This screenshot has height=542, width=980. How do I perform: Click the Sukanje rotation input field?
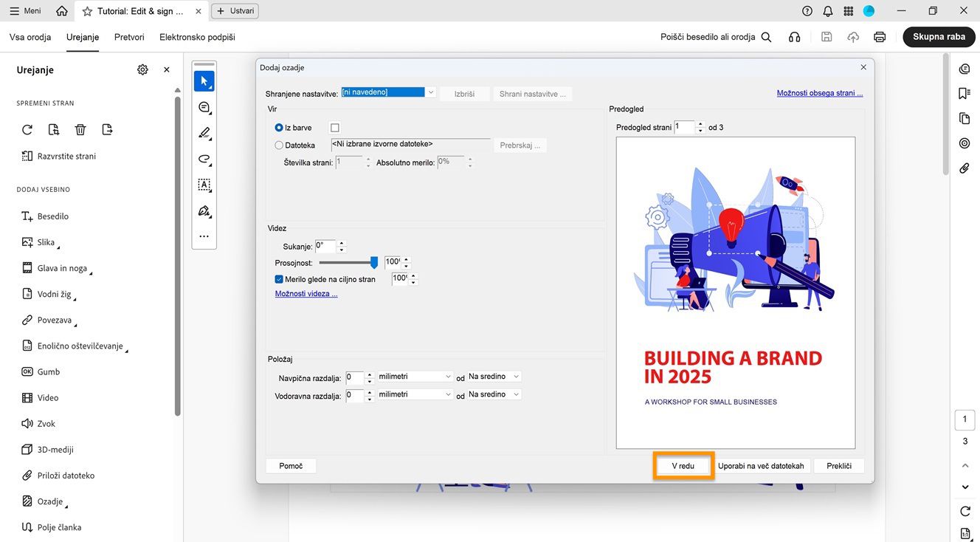pos(325,246)
